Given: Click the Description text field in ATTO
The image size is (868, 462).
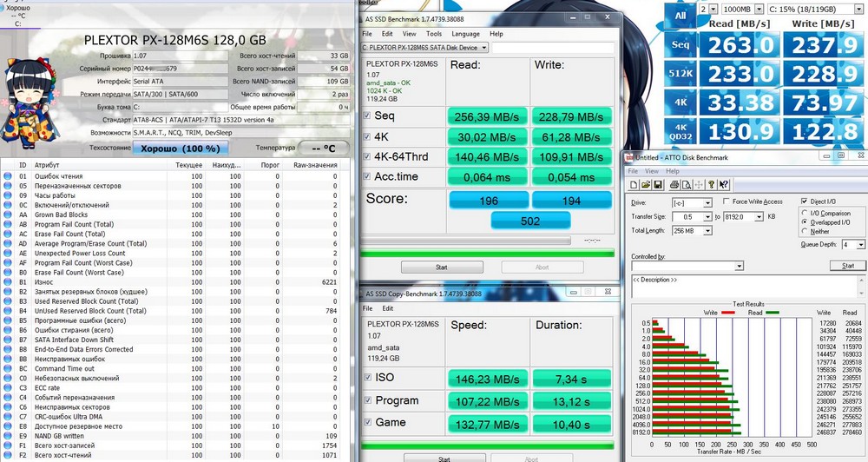Looking at the screenshot, I should (747, 286).
